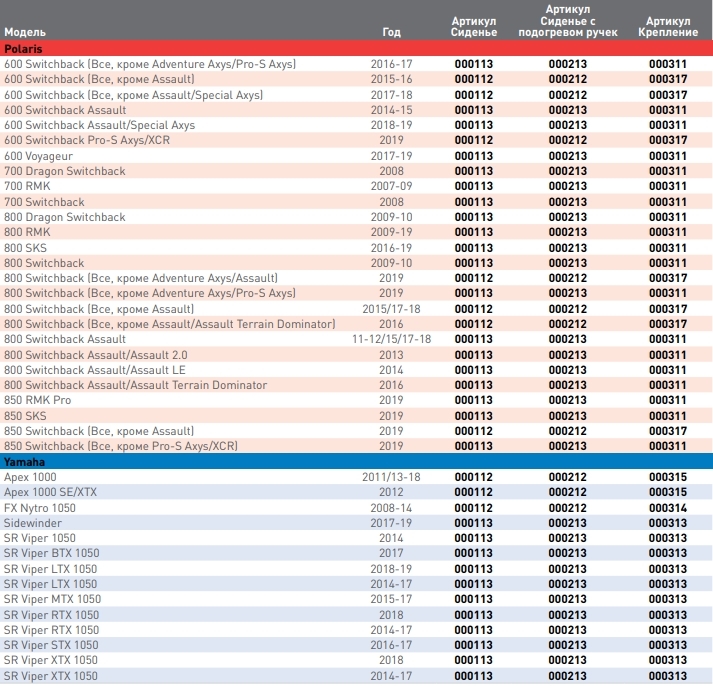Select the '600 Voyageur' model name
713x686 pixels.
38,156
